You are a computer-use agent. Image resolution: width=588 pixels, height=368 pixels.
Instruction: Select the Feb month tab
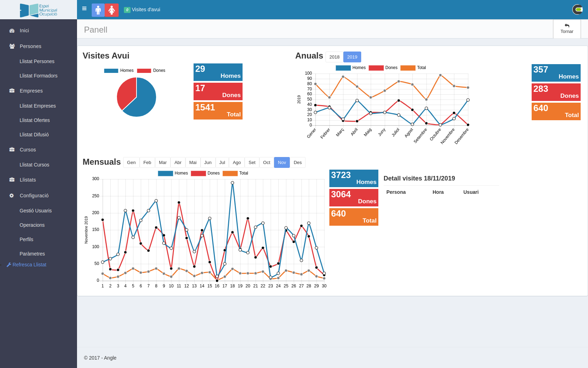point(147,163)
